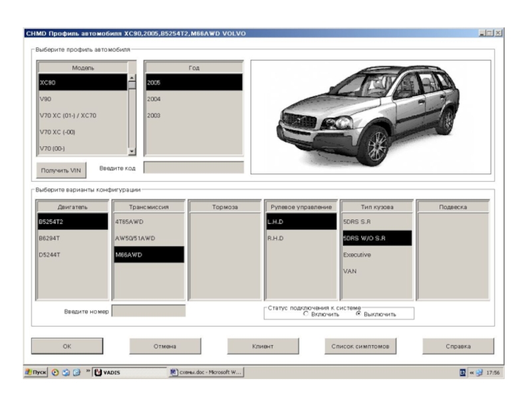Click the model list scroll down arrow
The width and height of the screenshot is (532, 399).
click(x=132, y=152)
